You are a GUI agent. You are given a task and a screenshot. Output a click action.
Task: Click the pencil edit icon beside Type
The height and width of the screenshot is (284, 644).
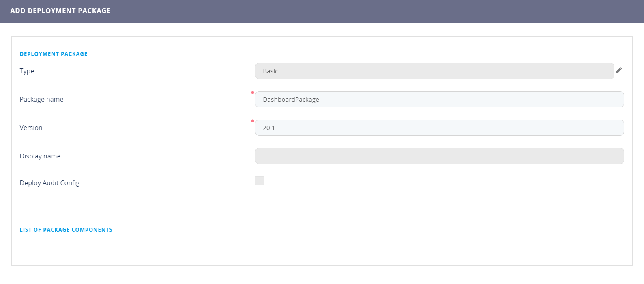(x=619, y=70)
